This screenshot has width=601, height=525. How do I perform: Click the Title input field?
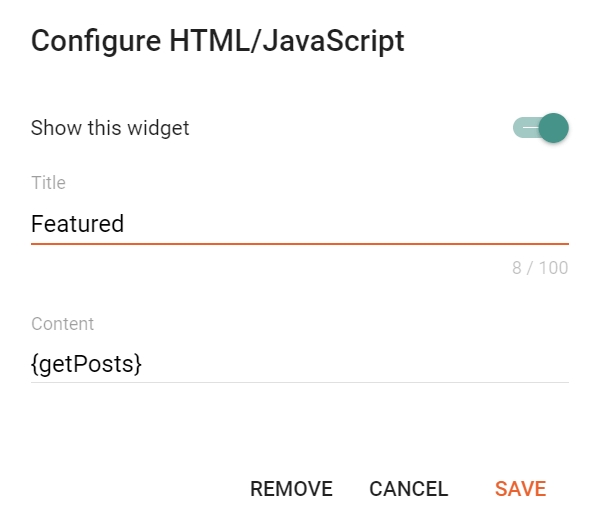(x=299, y=224)
